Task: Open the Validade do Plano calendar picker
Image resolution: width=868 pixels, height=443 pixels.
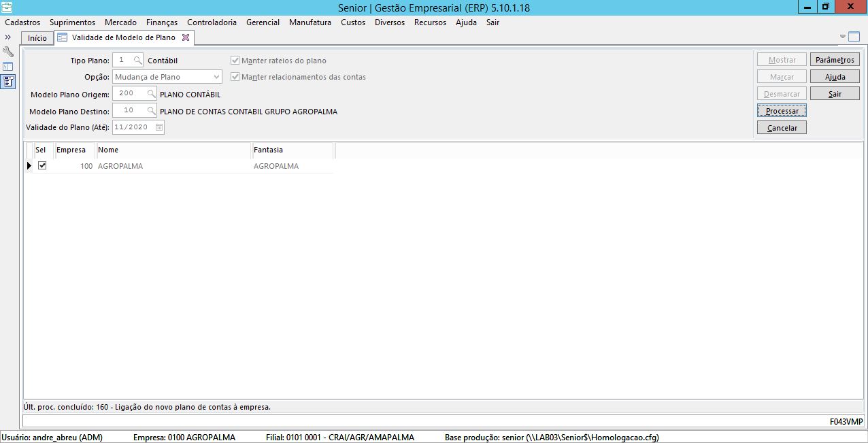Action: tap(159, 127)
